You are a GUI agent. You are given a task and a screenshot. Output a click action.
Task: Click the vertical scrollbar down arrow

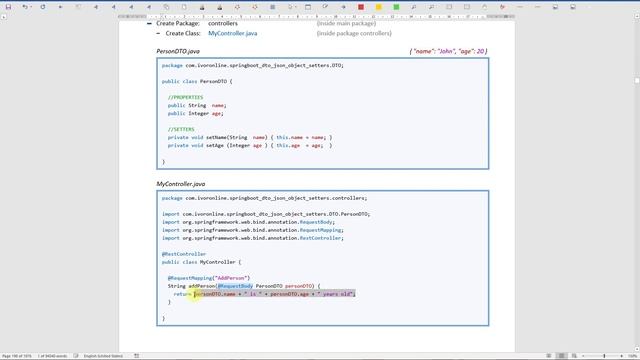click(637, 349)
